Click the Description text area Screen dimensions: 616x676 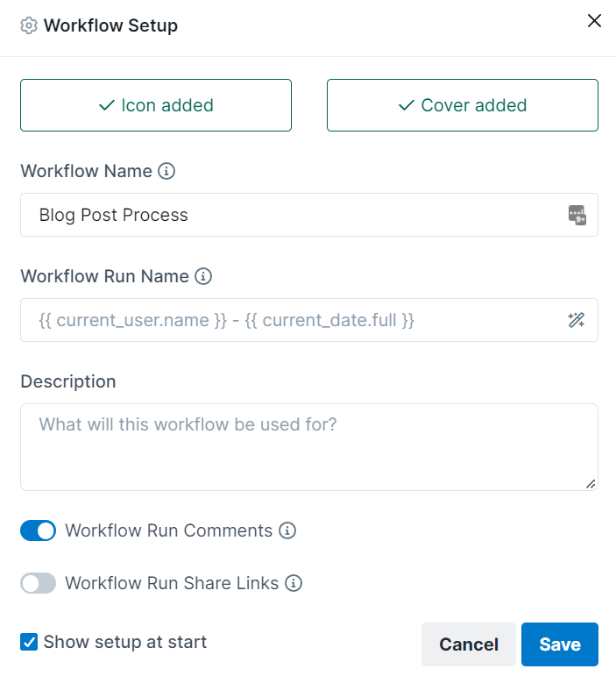pyautogui.click(x=309, y=447)
